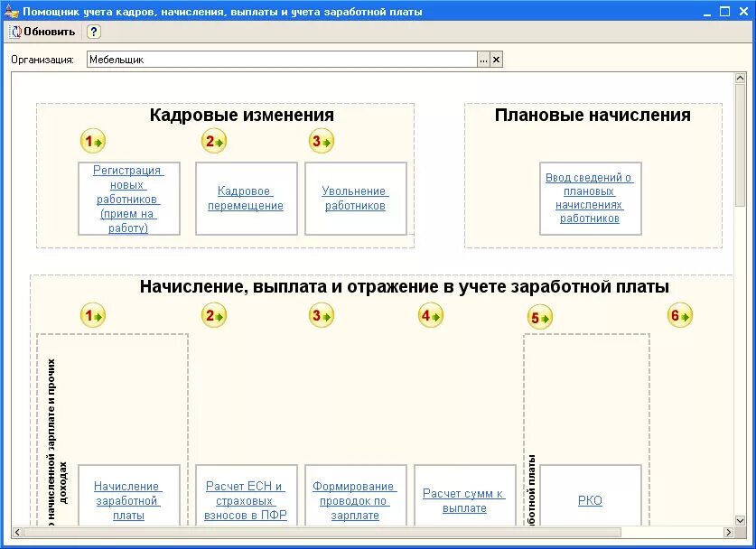Open organization picker with the ellipsis button

(x=484, y=60)
